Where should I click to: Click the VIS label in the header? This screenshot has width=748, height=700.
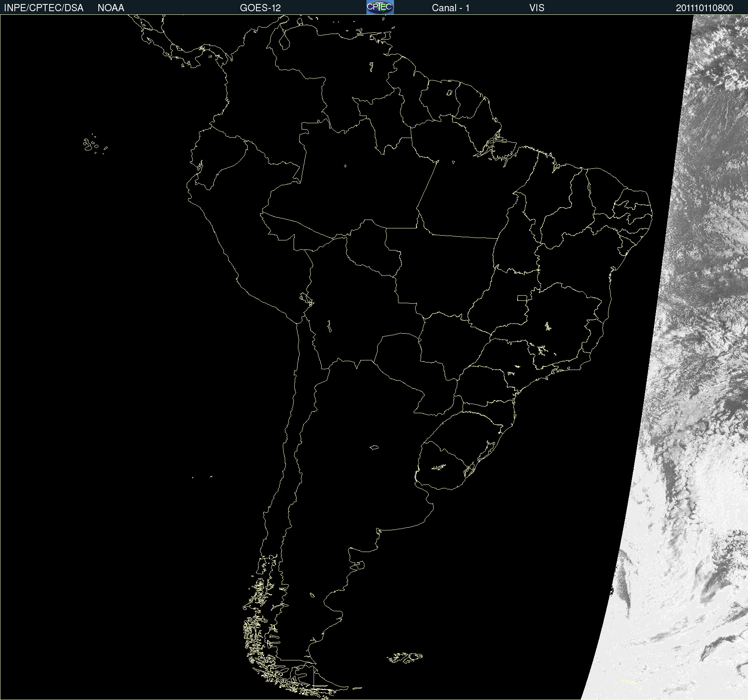pos(537,8)
